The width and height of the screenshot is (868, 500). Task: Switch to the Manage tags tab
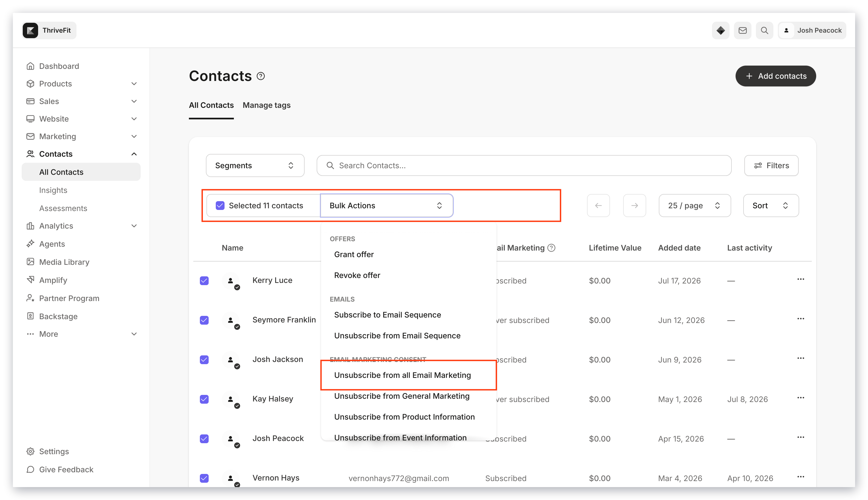[266, 105]
